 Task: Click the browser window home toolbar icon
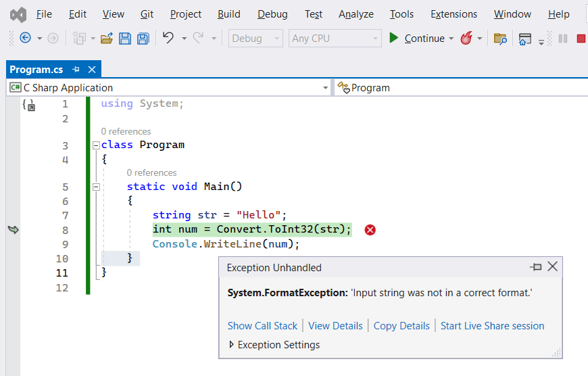524,39
